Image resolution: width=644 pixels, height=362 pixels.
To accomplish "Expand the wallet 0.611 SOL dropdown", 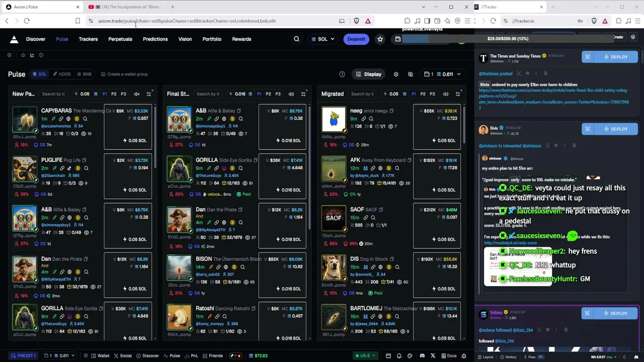I will (443, 74).
